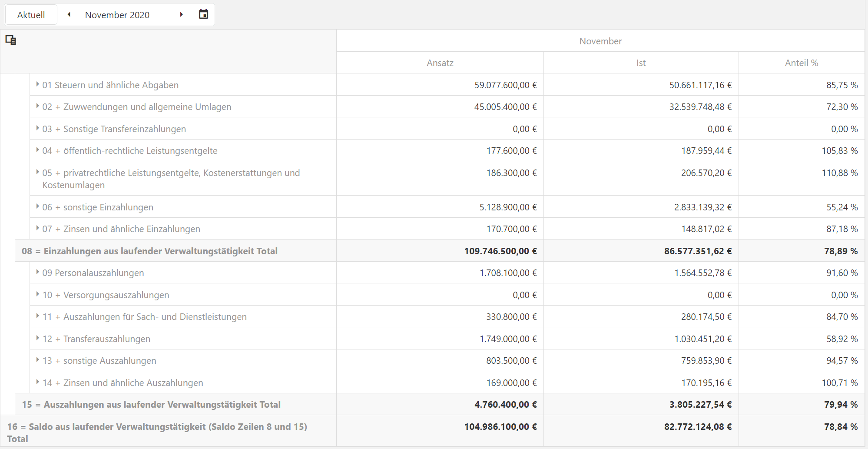Click Anteil value 105,83 %
This screenshot has width=868, height=449.
(840, 150)
